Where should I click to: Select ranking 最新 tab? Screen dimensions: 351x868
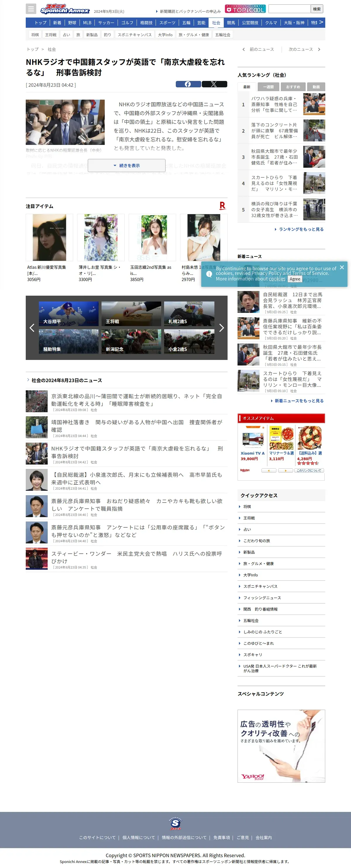tap(247, 87)
